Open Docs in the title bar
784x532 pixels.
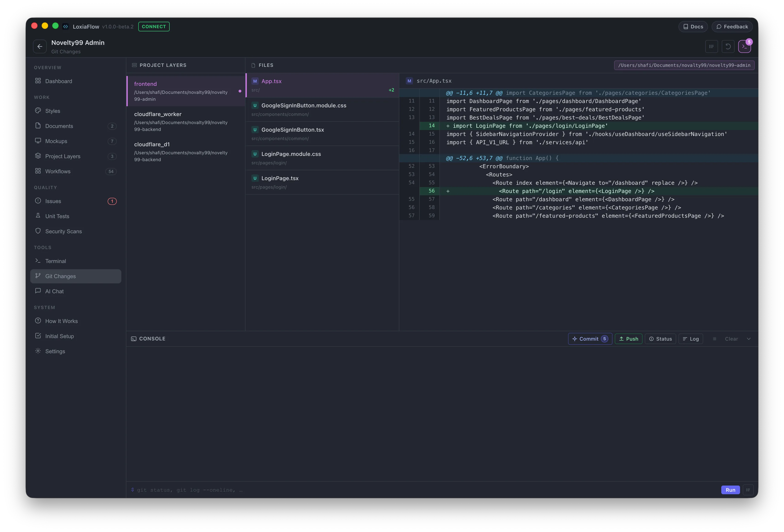point(693,27)
